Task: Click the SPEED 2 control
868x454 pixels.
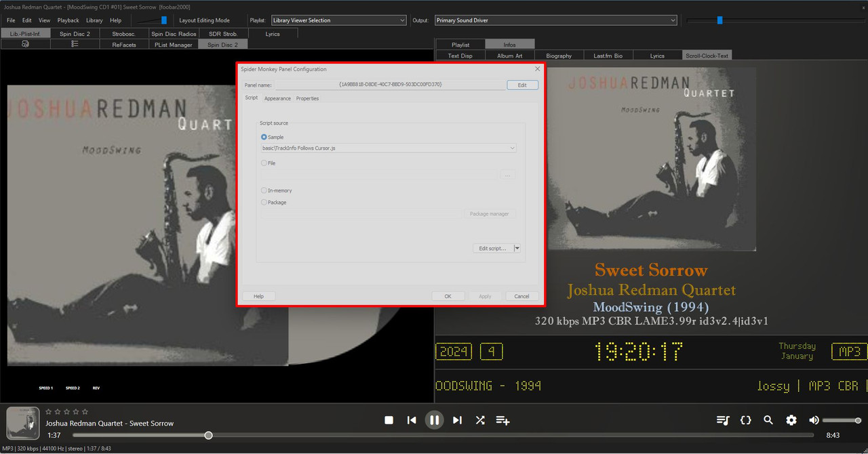Action: pyautogui.click(x=73, y=388)
